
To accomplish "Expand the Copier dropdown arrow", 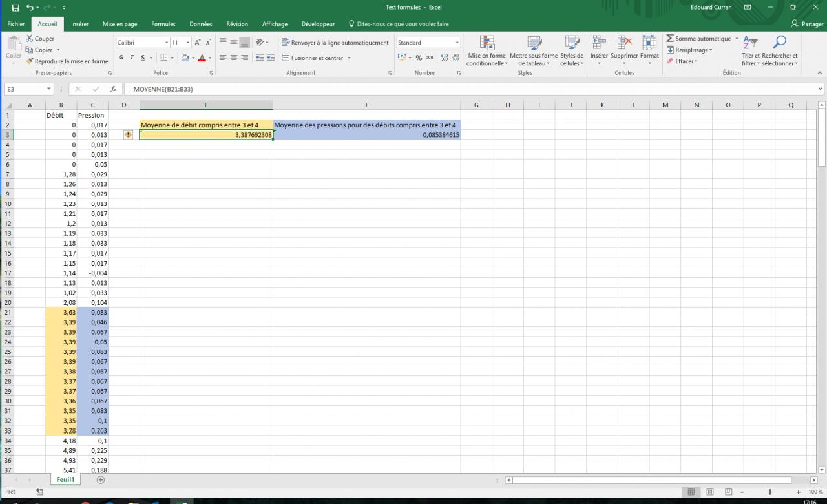I will pos(58,50).
